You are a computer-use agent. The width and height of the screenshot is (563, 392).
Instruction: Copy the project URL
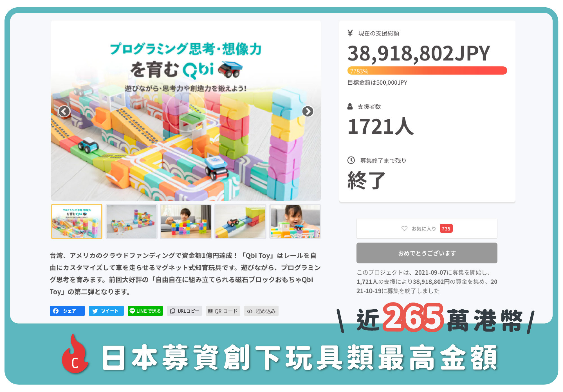[185, 311]
